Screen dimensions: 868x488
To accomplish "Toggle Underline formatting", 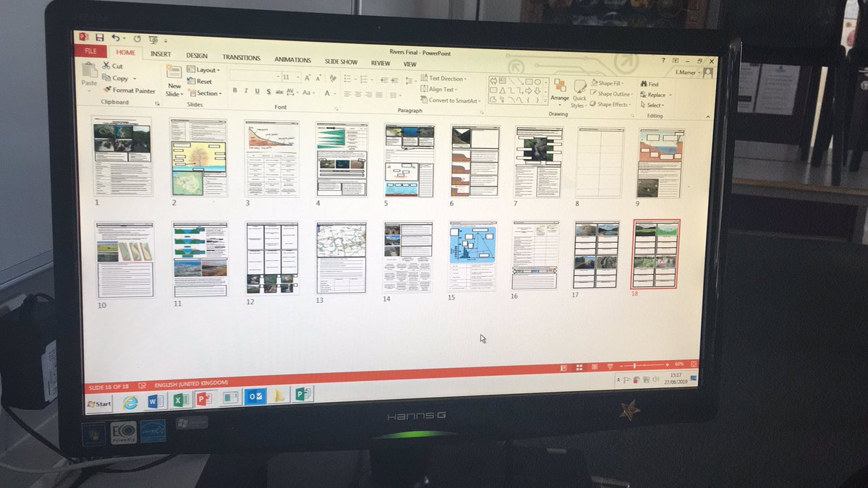I will (257, 92).
